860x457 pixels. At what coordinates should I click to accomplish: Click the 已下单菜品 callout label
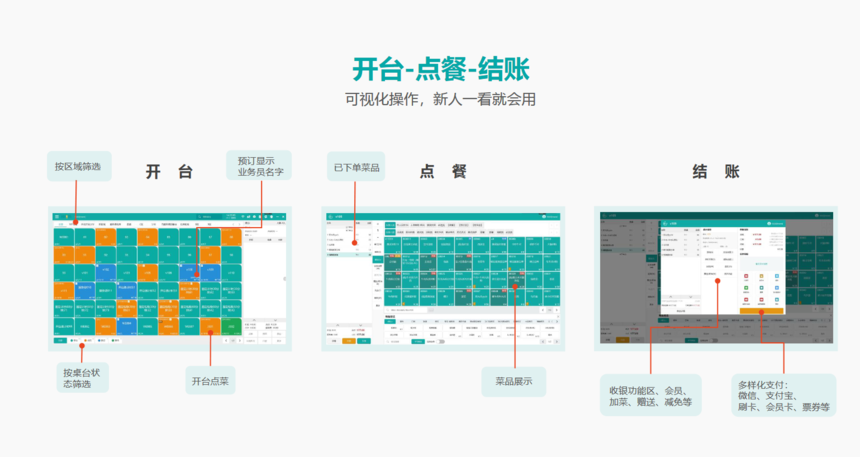coord(357,167)
